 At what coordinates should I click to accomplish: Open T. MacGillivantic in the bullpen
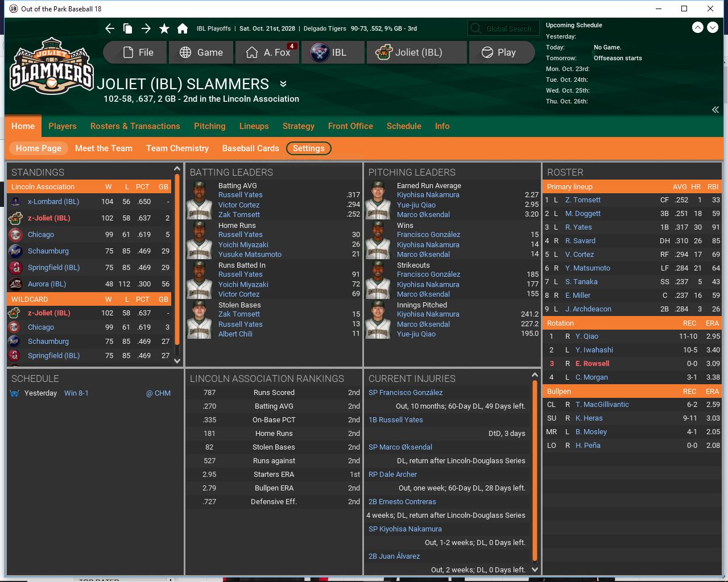(x=602, y=405)
